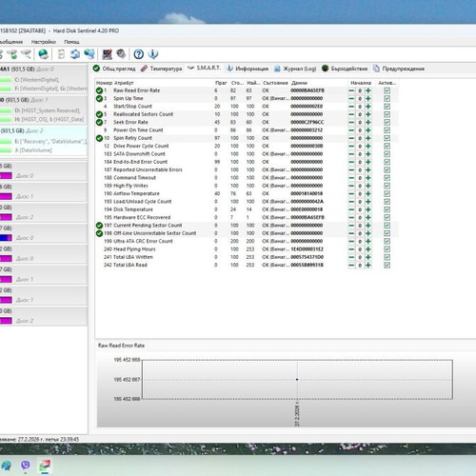Toggle active checkbox for Head Flying Hours
Screen dimensions: 476x476
coord(387,249)
